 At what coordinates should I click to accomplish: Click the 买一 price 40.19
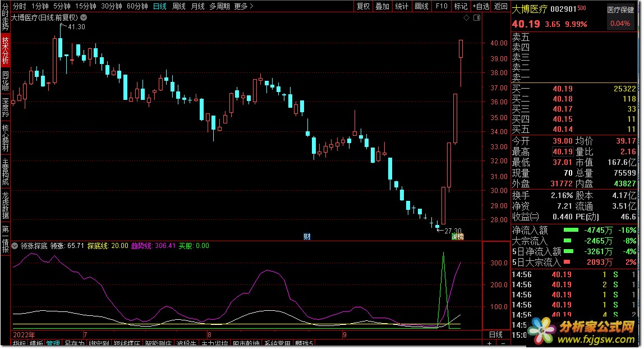562,89
